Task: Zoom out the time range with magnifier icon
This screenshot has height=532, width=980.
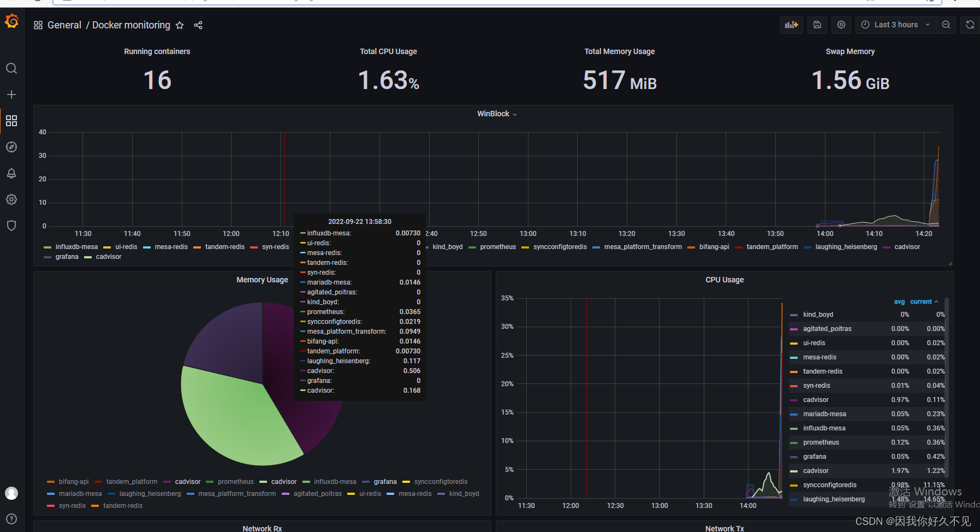Action: pyautogui.click(x=946, y=25)
